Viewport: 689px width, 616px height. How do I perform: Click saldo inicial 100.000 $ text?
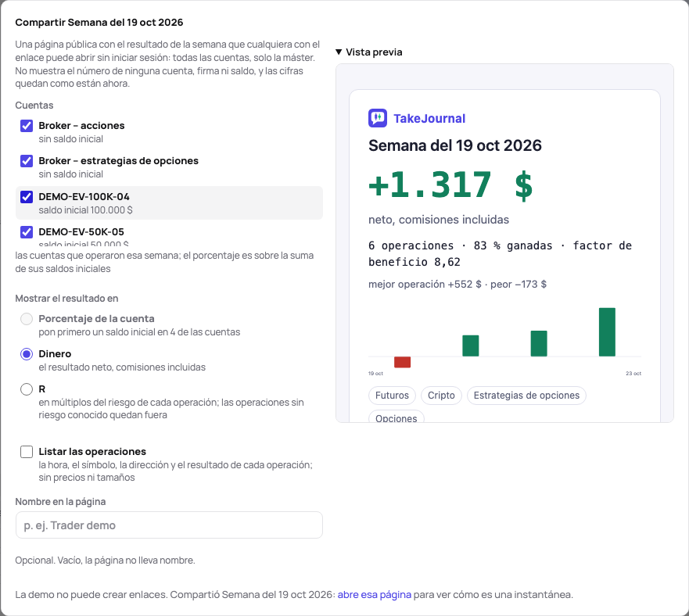pyautogui.click(x=85, y=210)
